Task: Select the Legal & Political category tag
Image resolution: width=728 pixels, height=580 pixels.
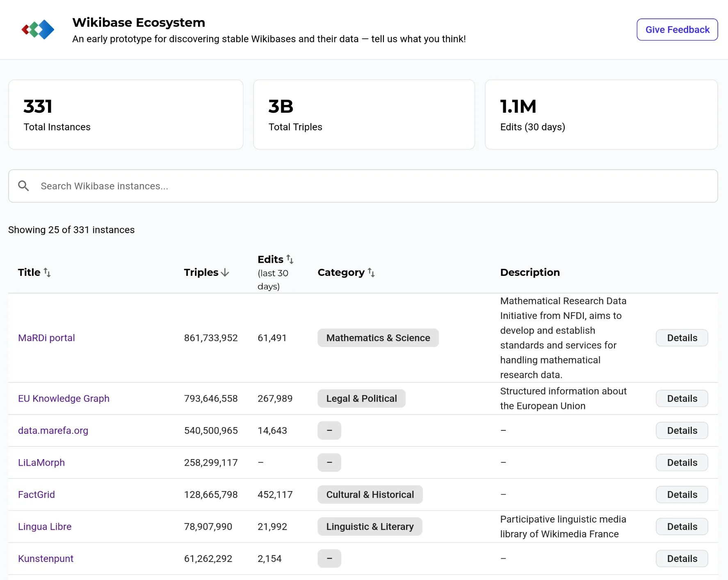Action: 361,398
